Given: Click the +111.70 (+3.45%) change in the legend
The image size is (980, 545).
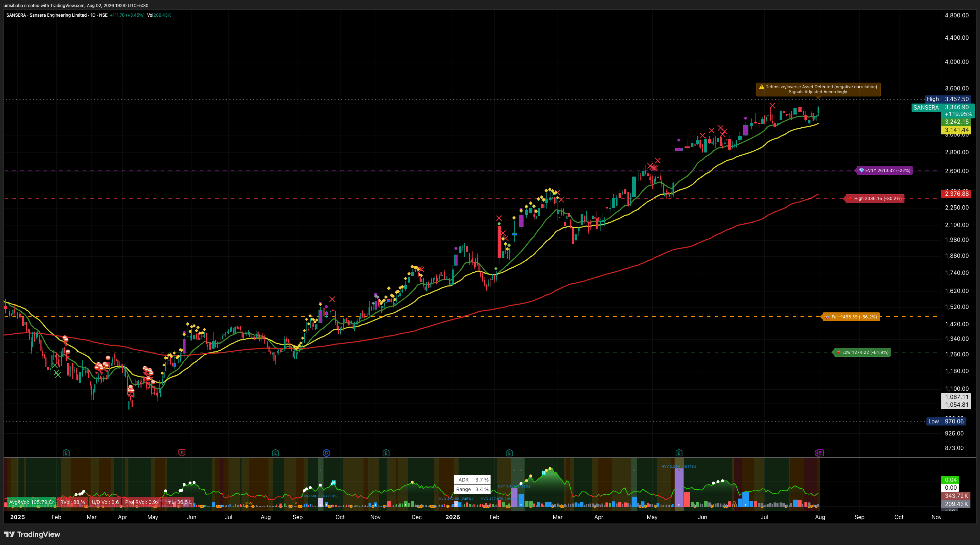Looking at the screenshot, I should pos(127,15).
